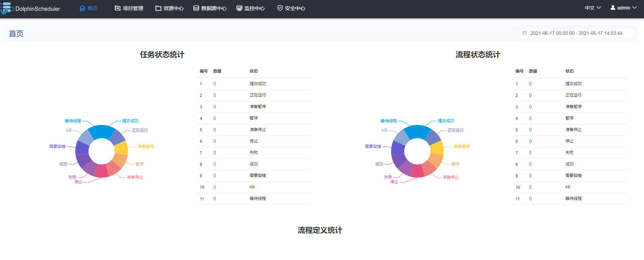
Task: Click the home icon beside 首页
Action: [82, 8]
